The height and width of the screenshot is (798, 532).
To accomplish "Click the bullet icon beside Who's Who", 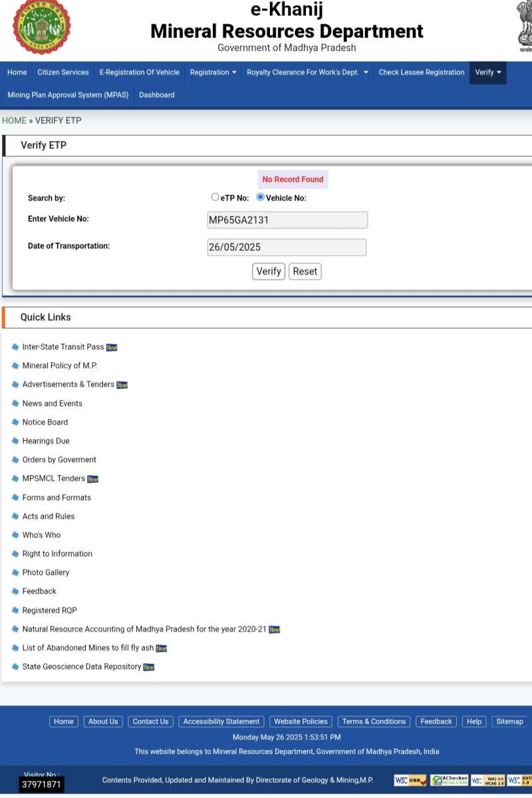I will click(15, 534).
